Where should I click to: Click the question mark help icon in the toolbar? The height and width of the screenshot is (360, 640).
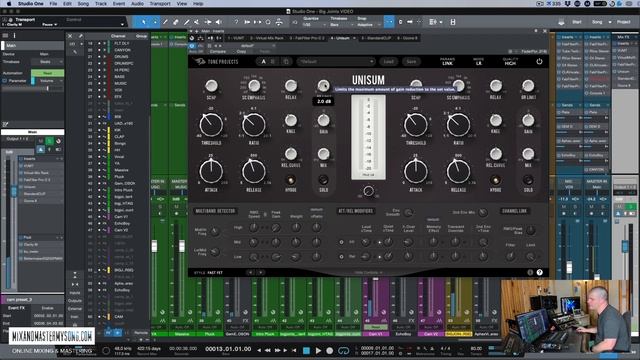[236, 22]
